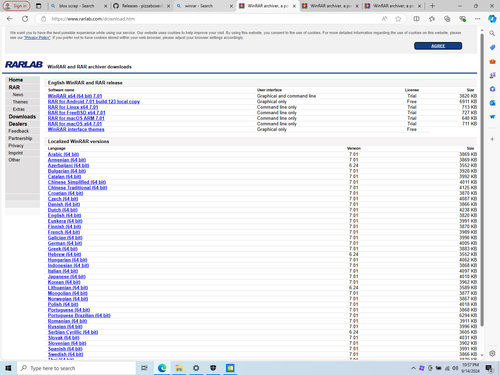Image resolution: width=500 pixels, height=375 pixels.
Task: Click the scrollbar down arrow
Action: coord(482,355)
